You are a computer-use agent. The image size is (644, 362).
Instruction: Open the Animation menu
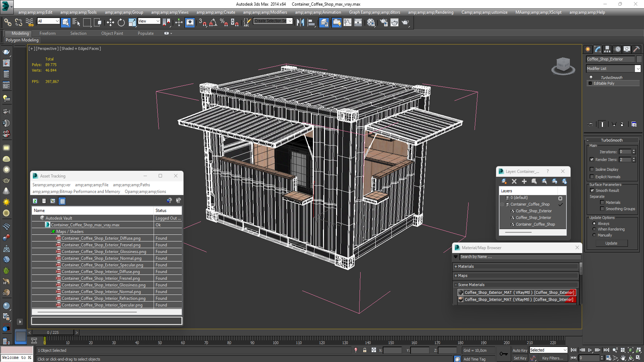(x=318, y=12)
